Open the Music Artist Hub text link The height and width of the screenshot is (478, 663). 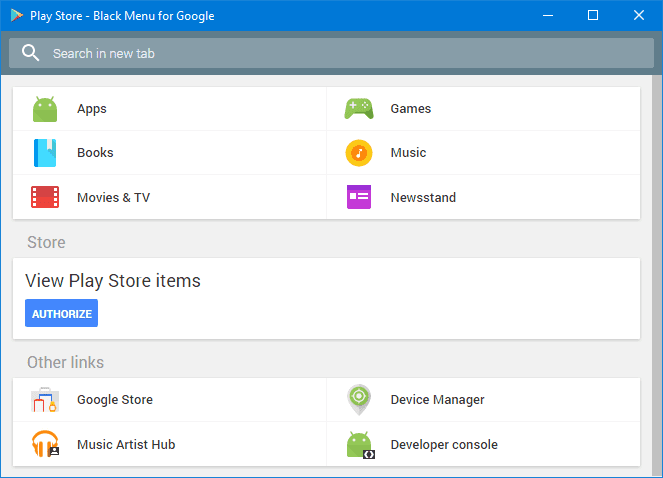tap(126, 445)
